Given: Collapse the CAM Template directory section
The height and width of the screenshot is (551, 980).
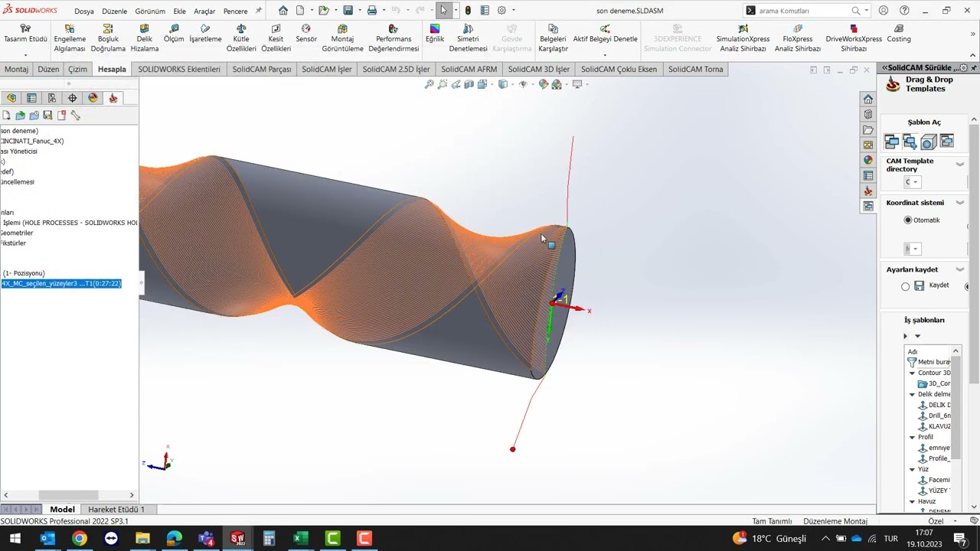Looking at the screenshot, I should point(960,164).
